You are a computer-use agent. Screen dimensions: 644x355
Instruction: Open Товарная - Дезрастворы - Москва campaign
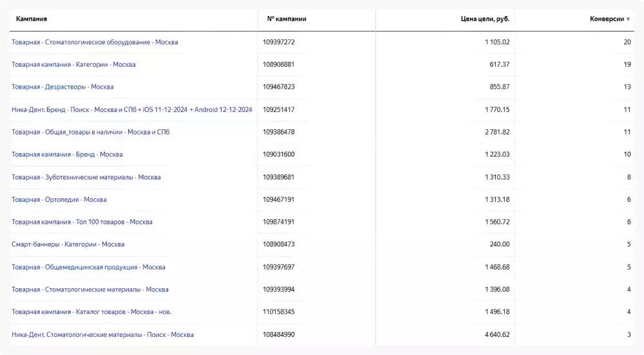tap(62, 87)
